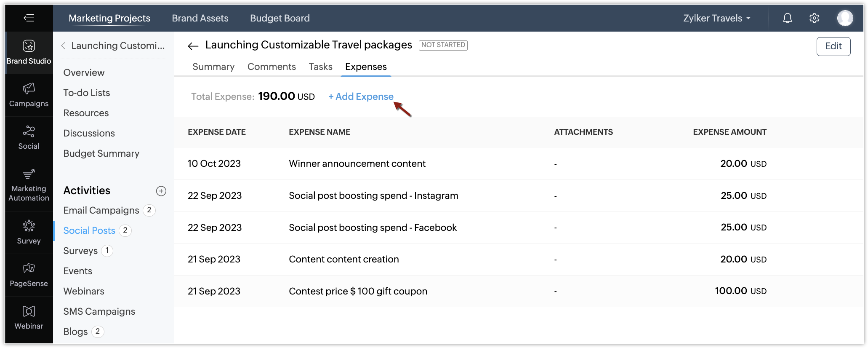Open the Tasks tab
This screenshot has width=868, height=348.
(x=320, y=67)
